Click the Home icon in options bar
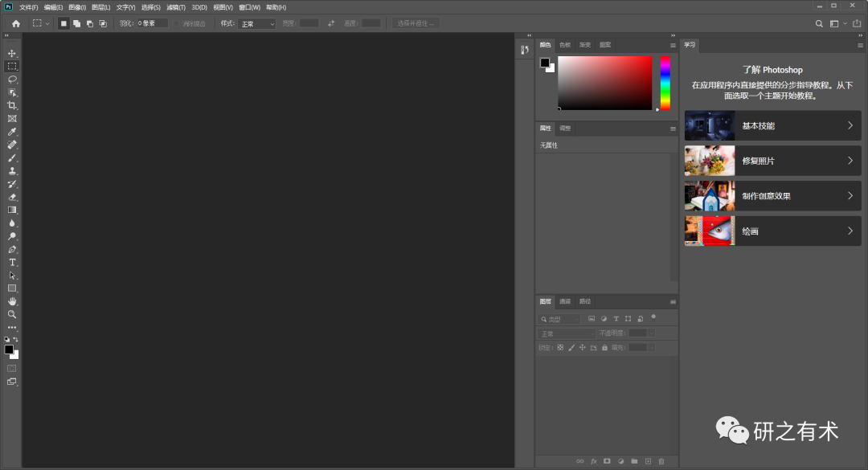Viewport: 868px width, 470px height. coord(16,23)
